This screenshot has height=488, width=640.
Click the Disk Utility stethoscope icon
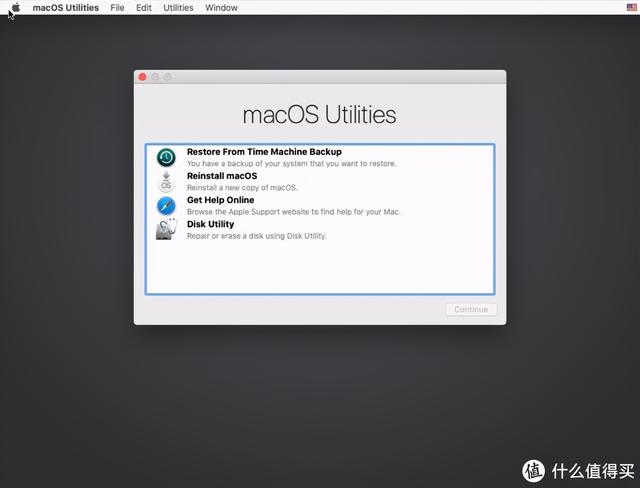click(166, 230)
